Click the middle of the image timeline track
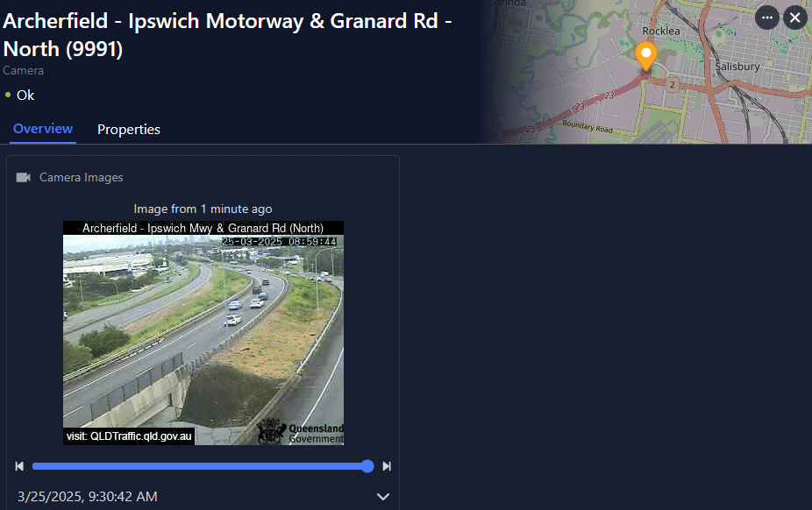Viewport: 812px width, 510px height. coord(200,466)
